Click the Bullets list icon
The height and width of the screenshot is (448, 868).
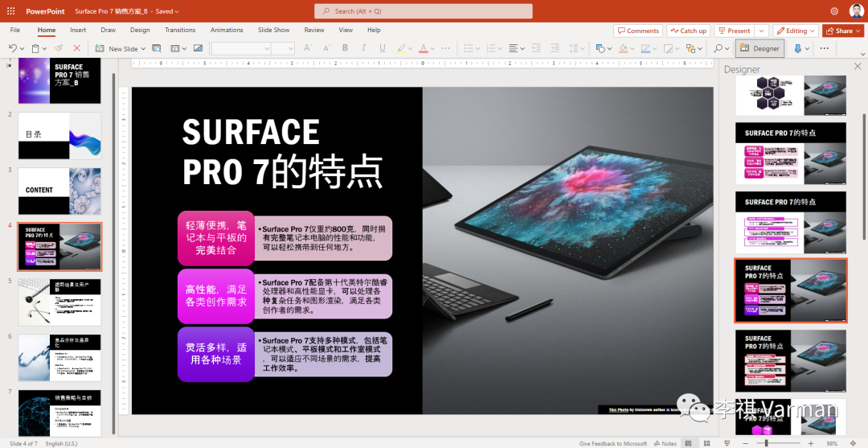[469, 49]
